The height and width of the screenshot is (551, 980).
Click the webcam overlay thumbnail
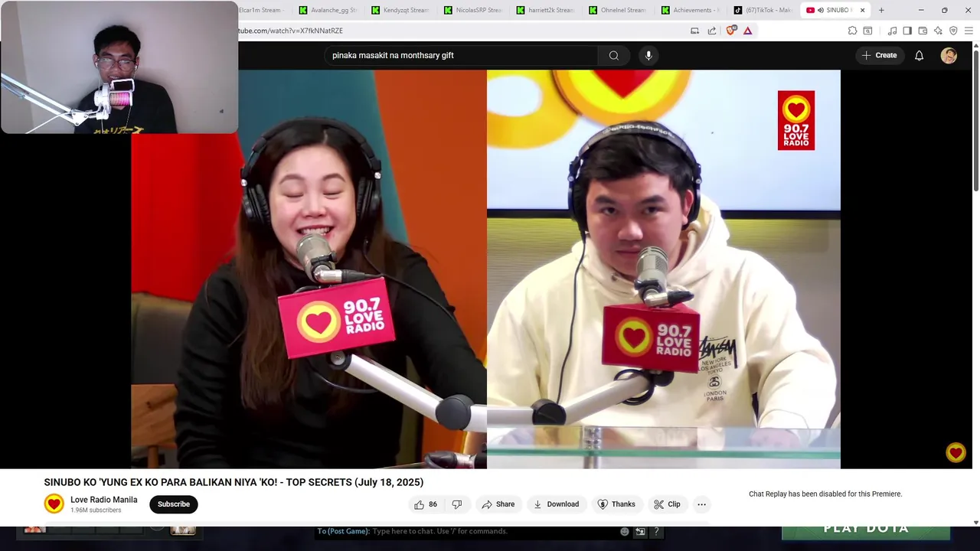(x=119, y=67)
